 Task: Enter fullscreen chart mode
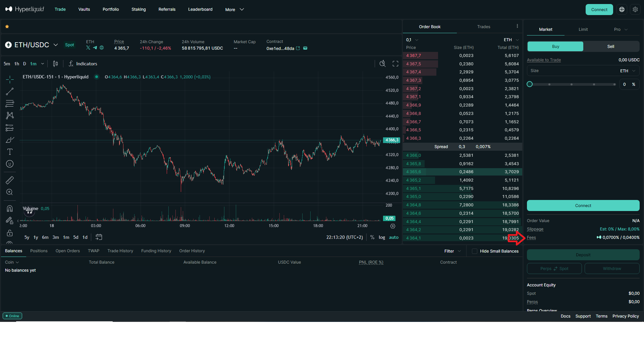pyautogui.click(x=395, y=64)
